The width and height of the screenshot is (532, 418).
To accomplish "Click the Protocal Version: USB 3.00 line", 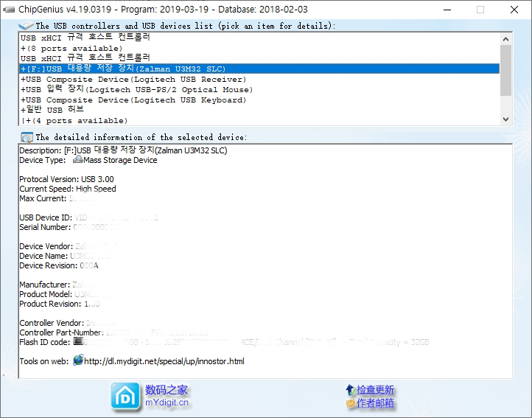I will pyautogui.click(x=66, y=179).
